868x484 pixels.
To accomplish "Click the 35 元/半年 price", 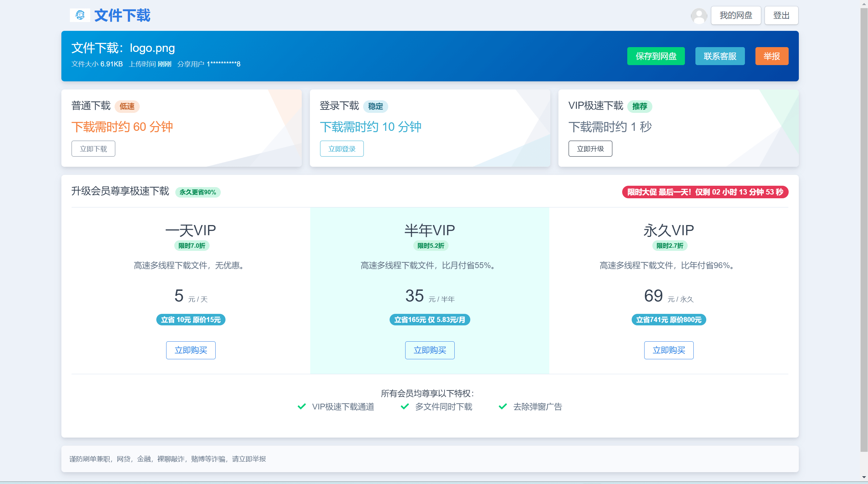I will 430,296.
